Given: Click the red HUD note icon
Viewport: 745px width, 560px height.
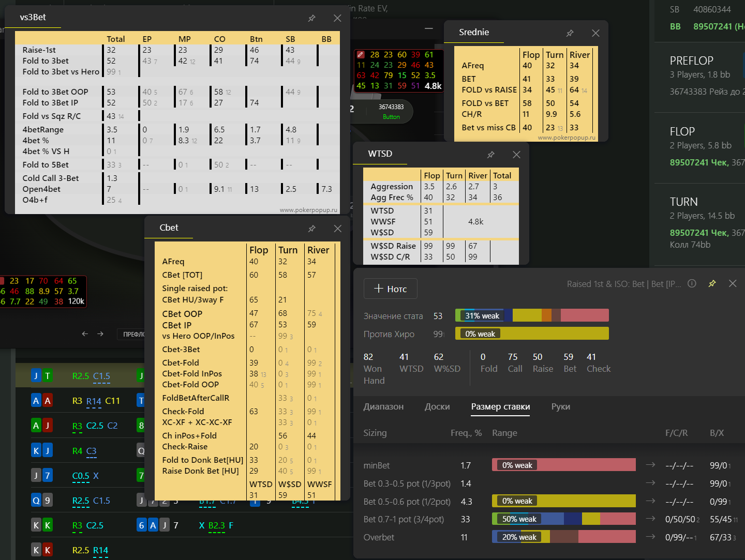Looking at the screenshot, I should [x=361, y=55].
